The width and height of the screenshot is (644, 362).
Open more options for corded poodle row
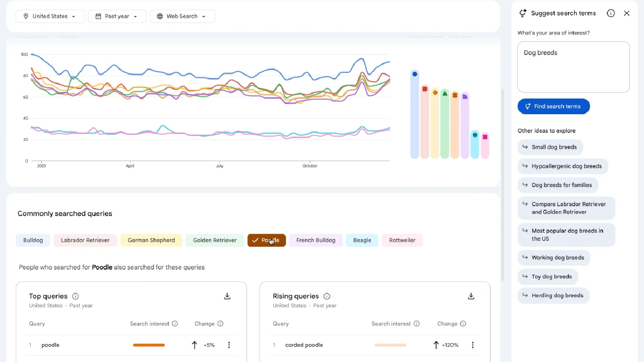click(x=473, y=345)
